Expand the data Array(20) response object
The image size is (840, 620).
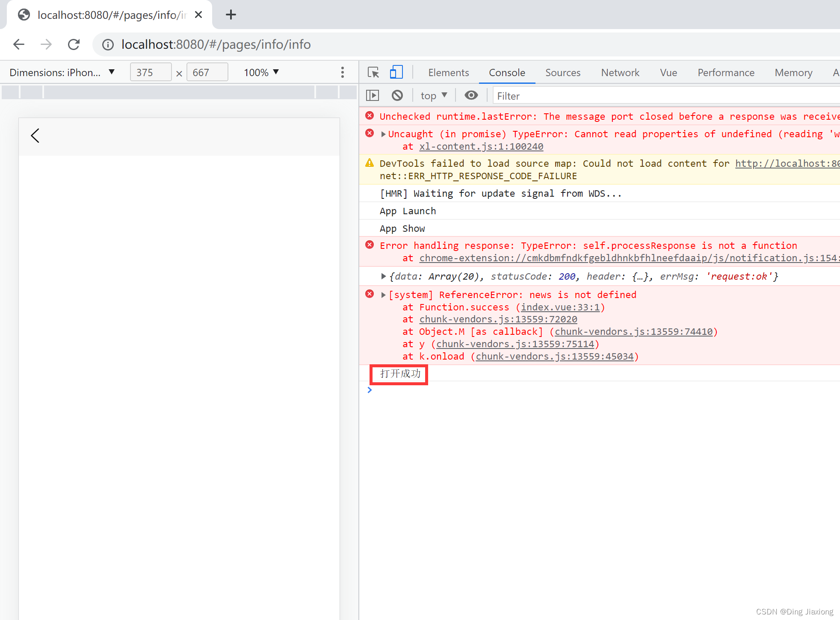tap(384, 276)
